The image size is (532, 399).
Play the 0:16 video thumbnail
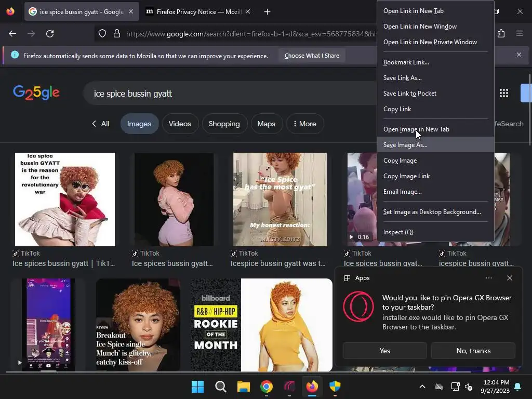tap(362, 199)
